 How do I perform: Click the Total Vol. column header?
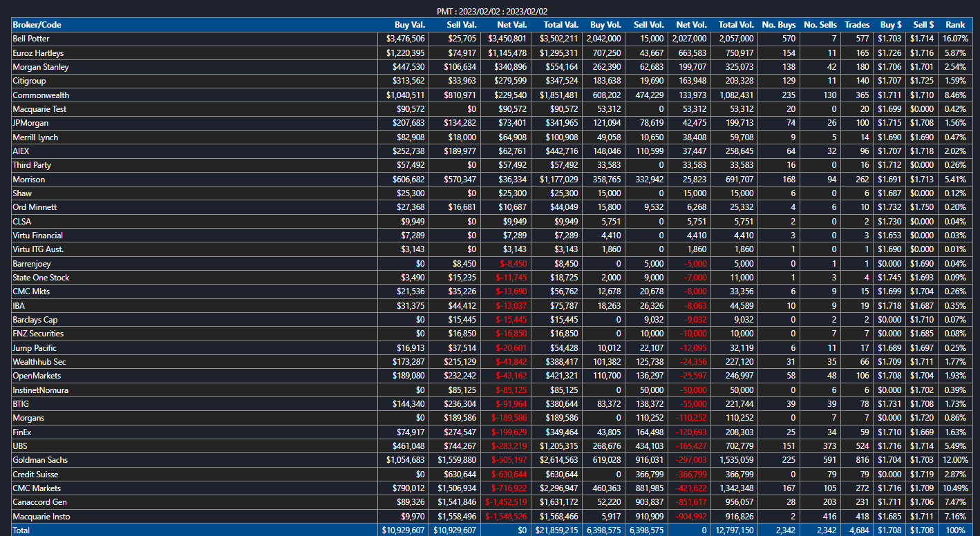pos(736,25)
